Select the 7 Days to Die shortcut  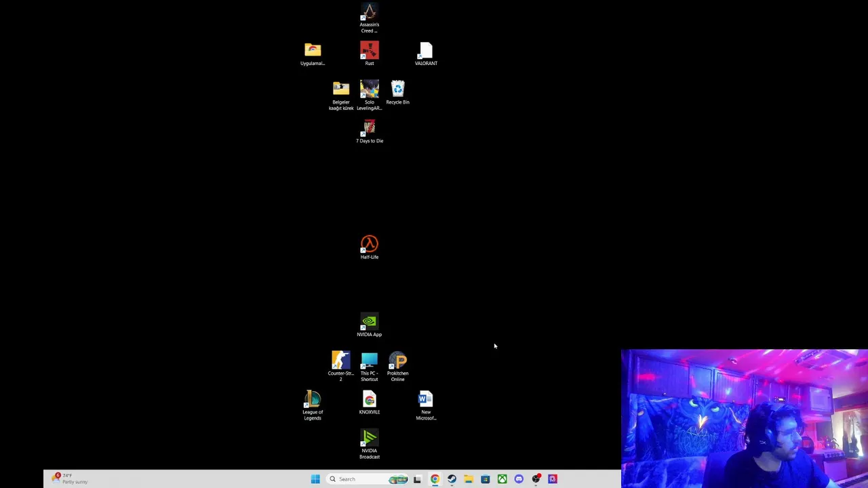tap(369, 131)
